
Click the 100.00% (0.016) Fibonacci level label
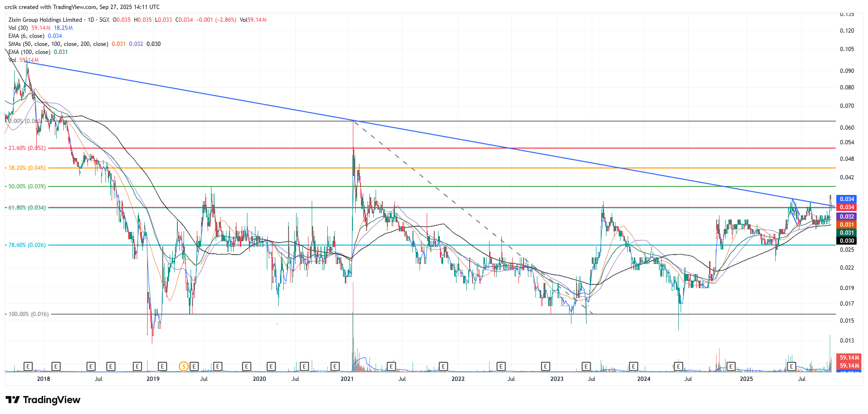click(28, 314)
